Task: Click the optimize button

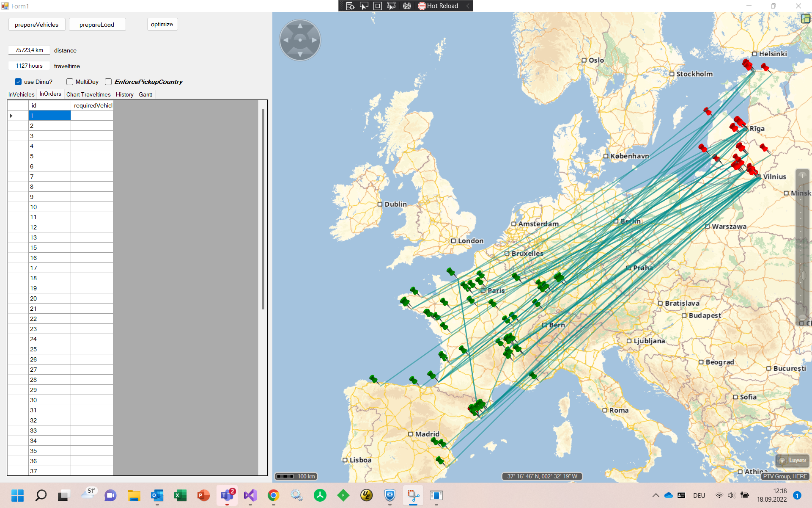Action: [x=162, y=25]
